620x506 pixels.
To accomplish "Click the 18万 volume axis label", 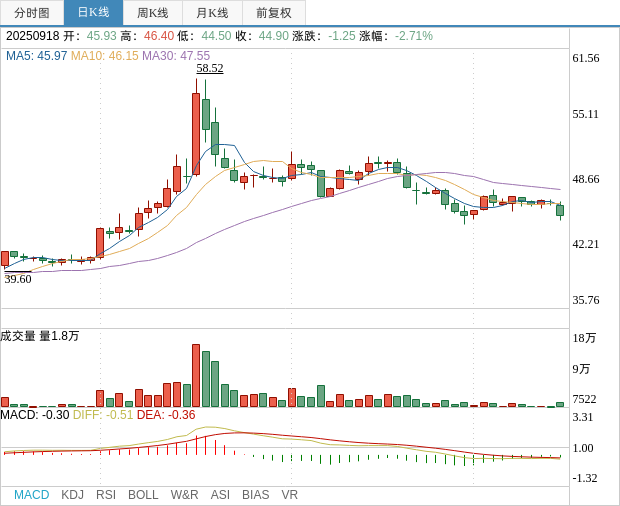I will 584,338.
